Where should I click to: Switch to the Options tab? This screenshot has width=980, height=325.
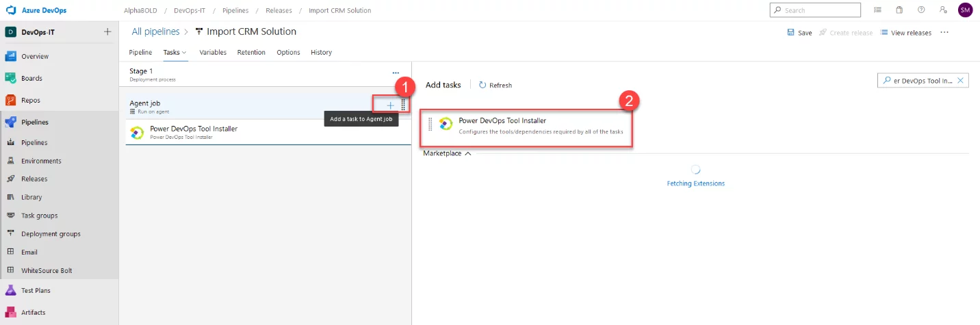tap(288, 52)
